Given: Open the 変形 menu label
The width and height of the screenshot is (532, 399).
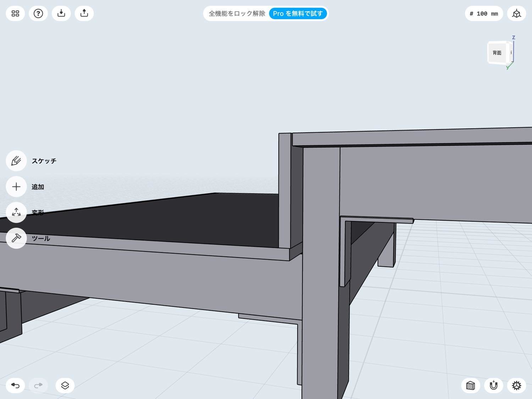Looking at the screenshot, I should point(38,212).
